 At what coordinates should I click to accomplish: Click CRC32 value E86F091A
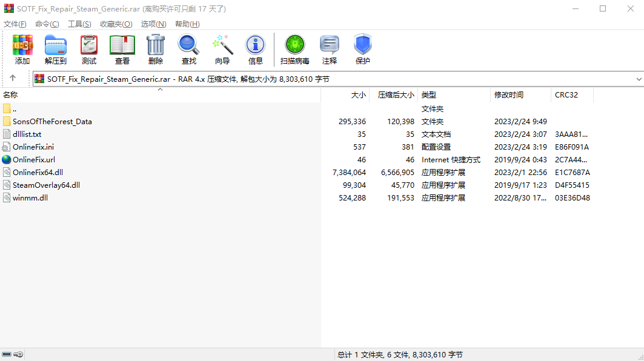click(572, 147)
